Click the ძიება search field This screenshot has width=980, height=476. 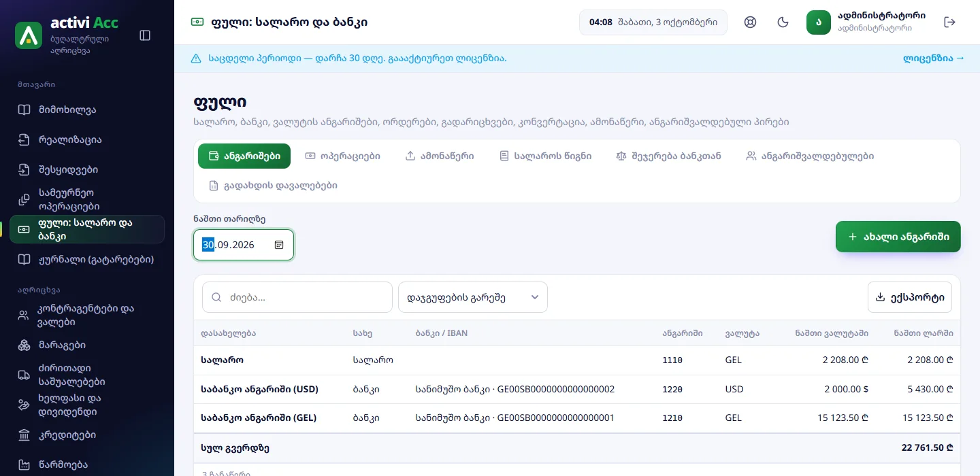tap(297, 297)
